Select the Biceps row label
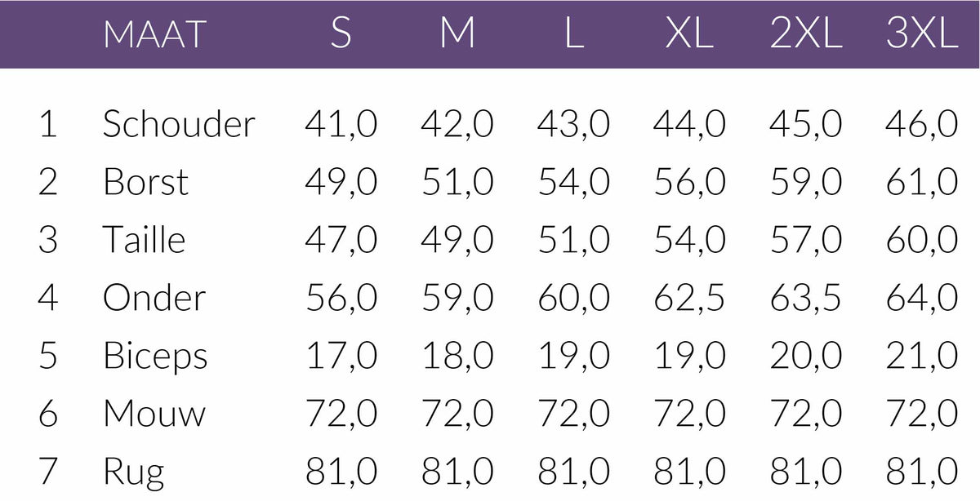Viewport: 980px width, 501px height. pyautogui.click(x=155, y=357)
